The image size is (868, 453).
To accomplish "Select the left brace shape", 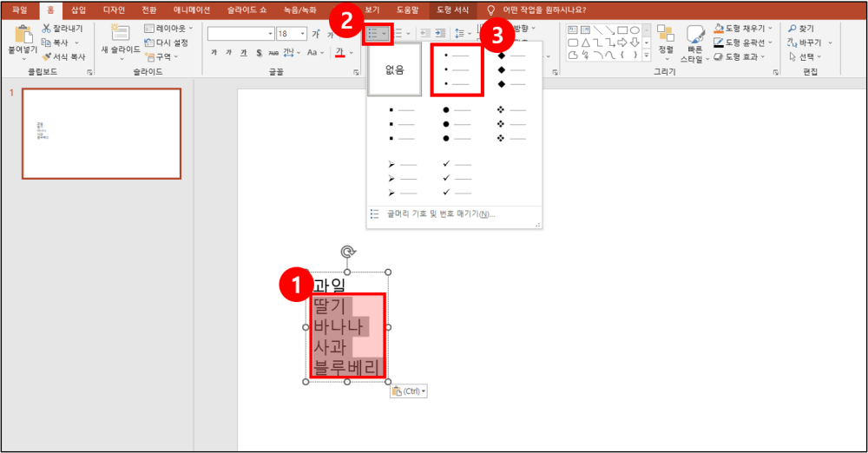I will pos(622,55).
